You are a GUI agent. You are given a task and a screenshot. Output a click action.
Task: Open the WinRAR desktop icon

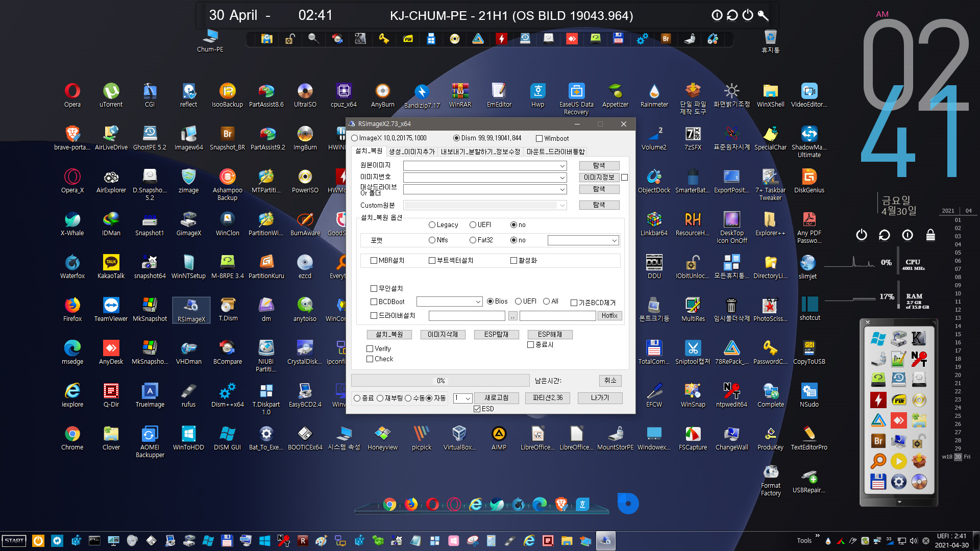[460, 95]
